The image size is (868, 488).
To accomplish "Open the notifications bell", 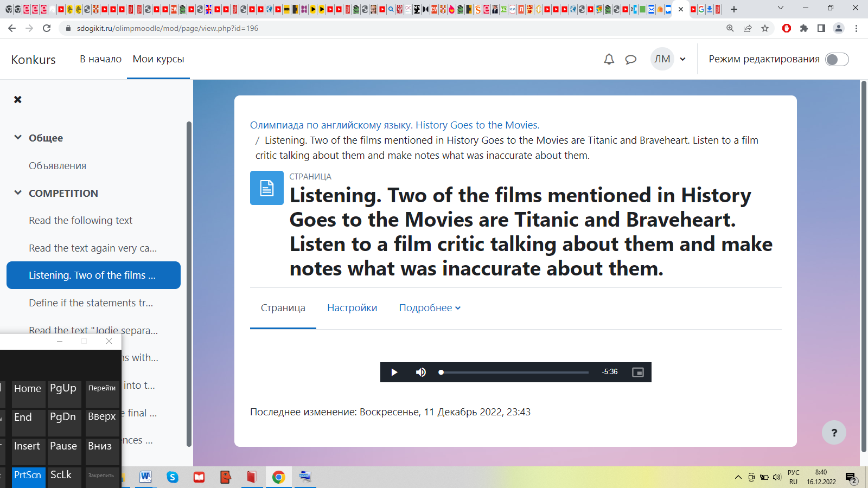I will coord(609,59).
